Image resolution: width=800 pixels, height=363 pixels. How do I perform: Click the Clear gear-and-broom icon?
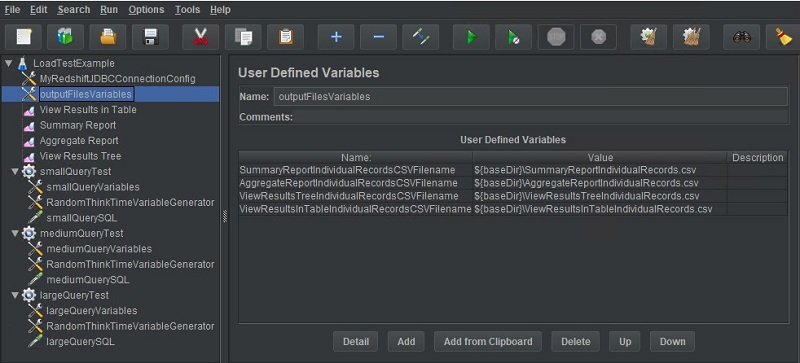pyautogui.click(x=649, y=37)
